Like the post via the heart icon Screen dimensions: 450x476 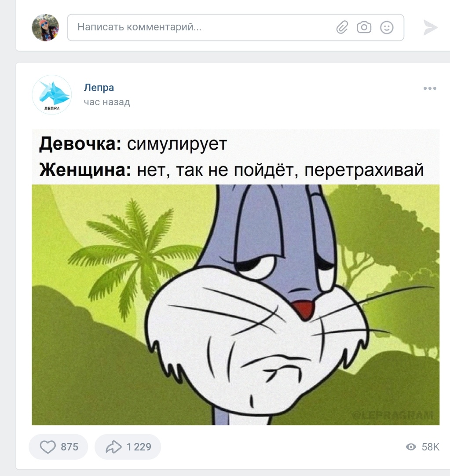point(48,447)
